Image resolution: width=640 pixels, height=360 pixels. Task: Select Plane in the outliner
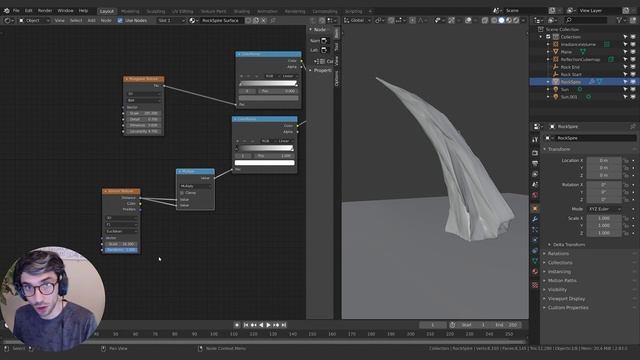coord(566,52)
